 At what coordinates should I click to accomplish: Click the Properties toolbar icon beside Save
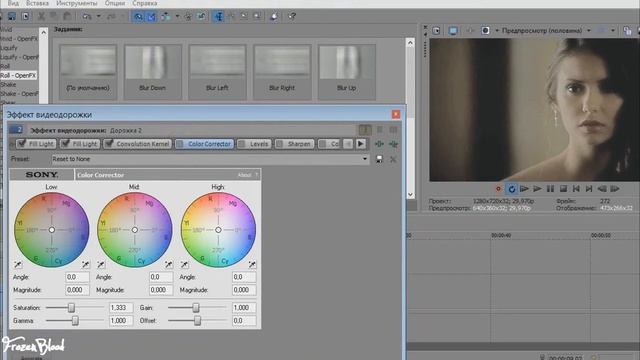tap(25, 16)
